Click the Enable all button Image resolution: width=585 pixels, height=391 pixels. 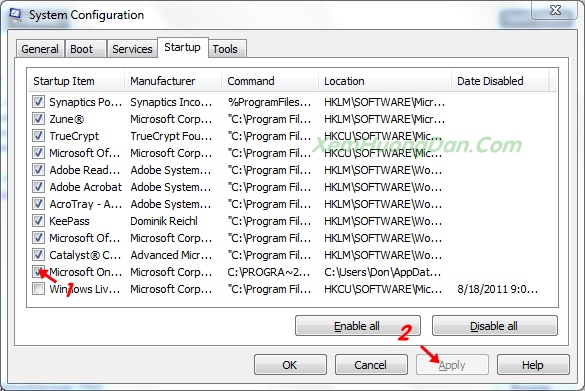coord(358,326)
